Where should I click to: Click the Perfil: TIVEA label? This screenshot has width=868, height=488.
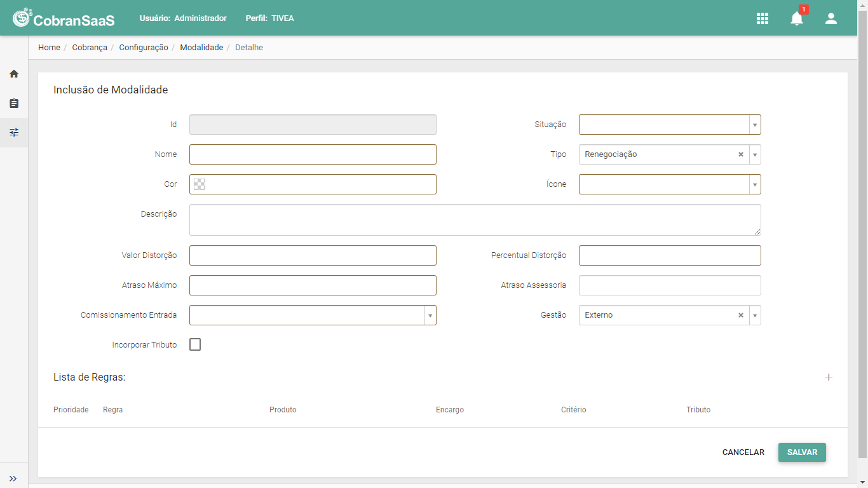pos(269,18)
